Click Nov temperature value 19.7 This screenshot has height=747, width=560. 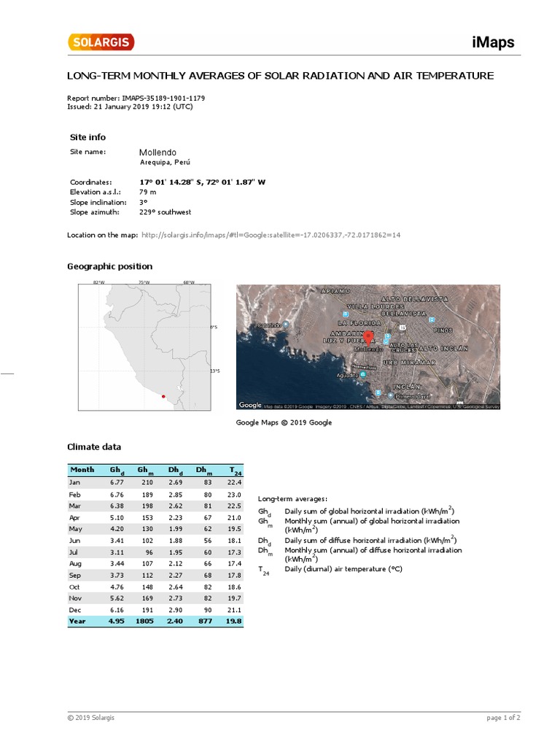click(234, 598)
